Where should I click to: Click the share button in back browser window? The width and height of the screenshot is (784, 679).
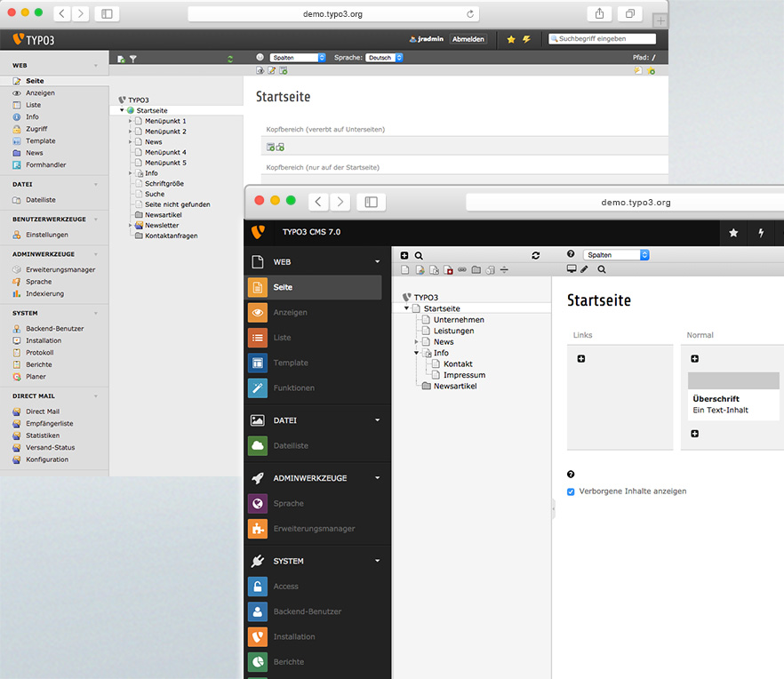[599, 13]
